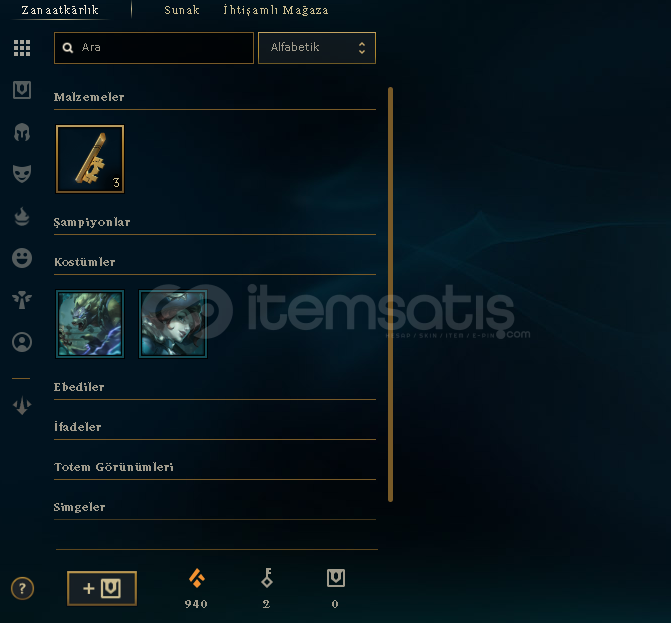Filter loot by summoner icons category
The image size is (671, 623).
point(22,342)
